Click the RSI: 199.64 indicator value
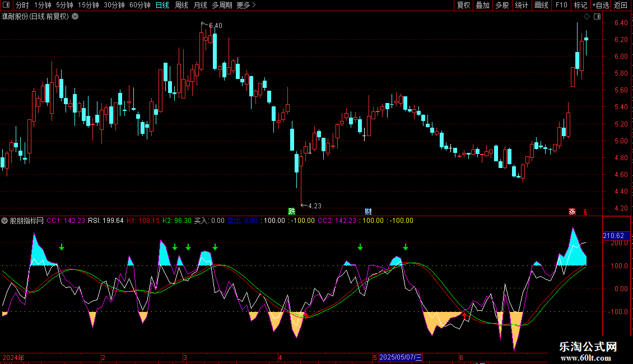633x364 pixels. 106,221
